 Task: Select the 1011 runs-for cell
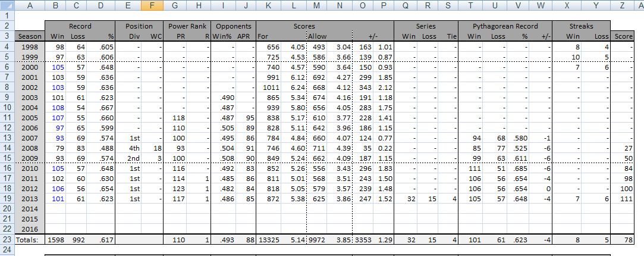point(270,87)
